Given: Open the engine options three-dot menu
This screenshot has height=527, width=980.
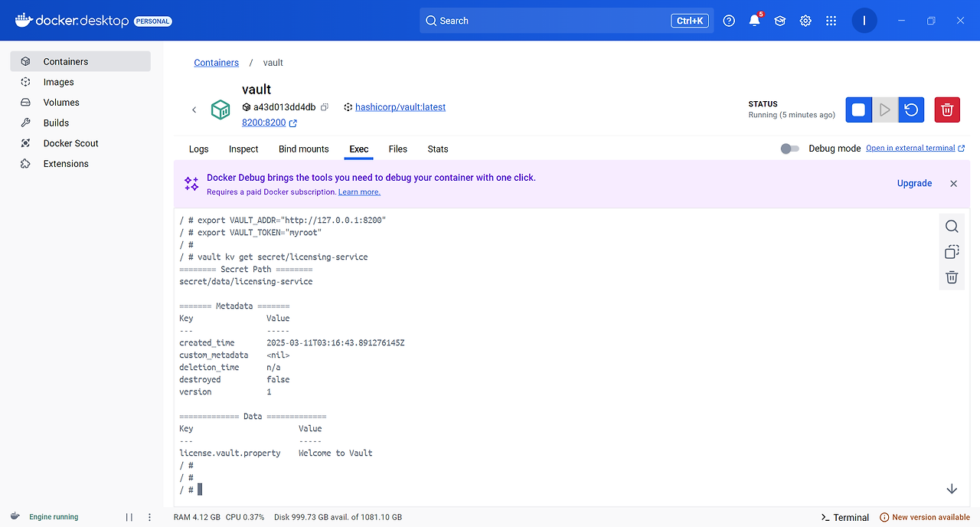Looking at the screenshot, I should (x=149, y=517).
